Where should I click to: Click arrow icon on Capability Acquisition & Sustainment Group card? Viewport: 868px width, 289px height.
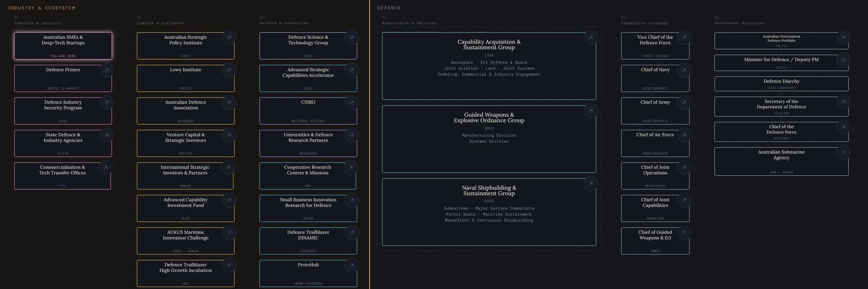pyautogui.click(x=591, y=37)
